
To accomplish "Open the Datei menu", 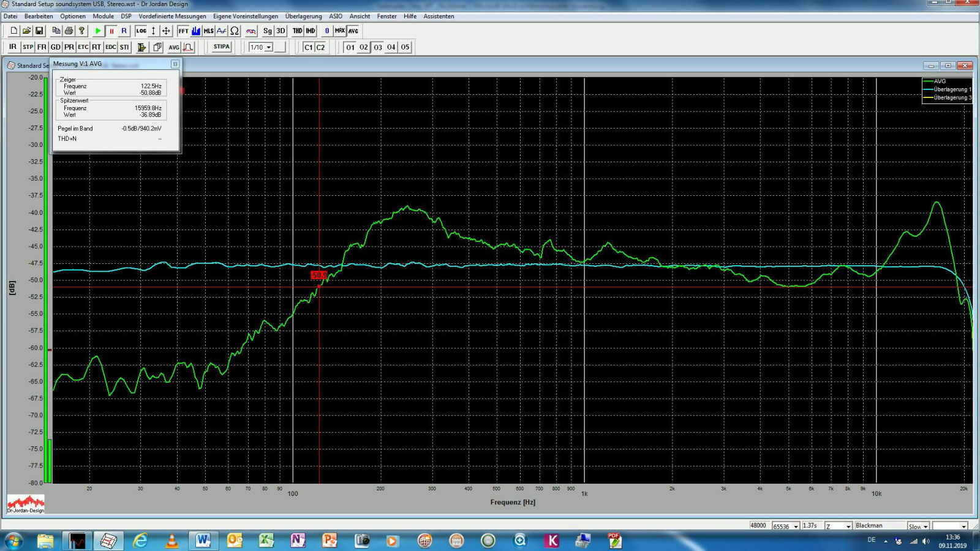I will click(10, 17).
